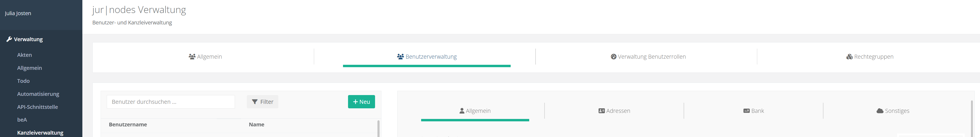980x137 pixels.
Task: Open the Filter options
Action: point(262,101)
